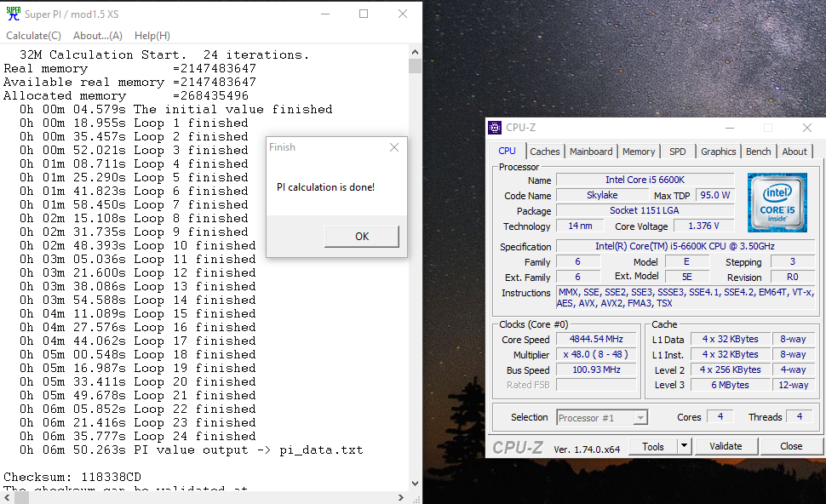This screenshot has width=826, height=504.
Task: Close the Super PI window
Action: 403,14
